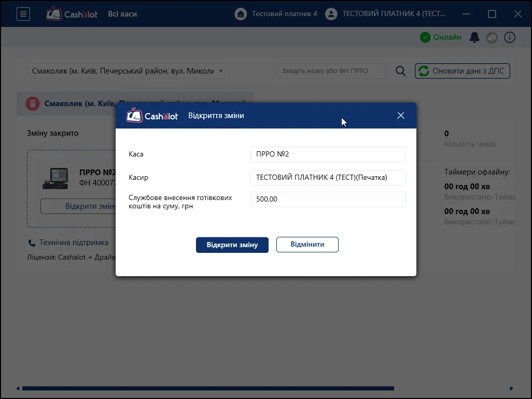Screen dimensions: 532x399
Task: Click the 'Таймери офлайну:' label
Action: click(x=477, y=172)
